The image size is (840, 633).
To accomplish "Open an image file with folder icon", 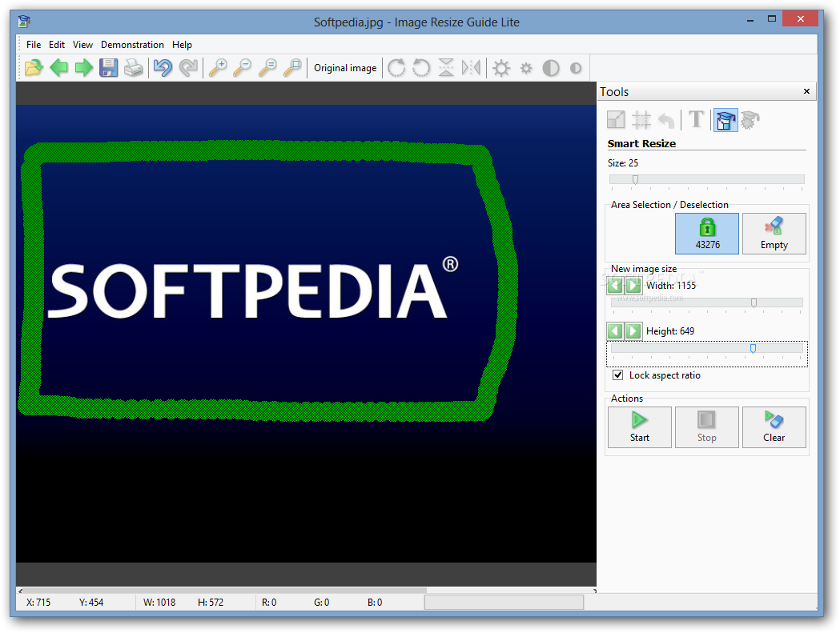I will click(34, 68).
